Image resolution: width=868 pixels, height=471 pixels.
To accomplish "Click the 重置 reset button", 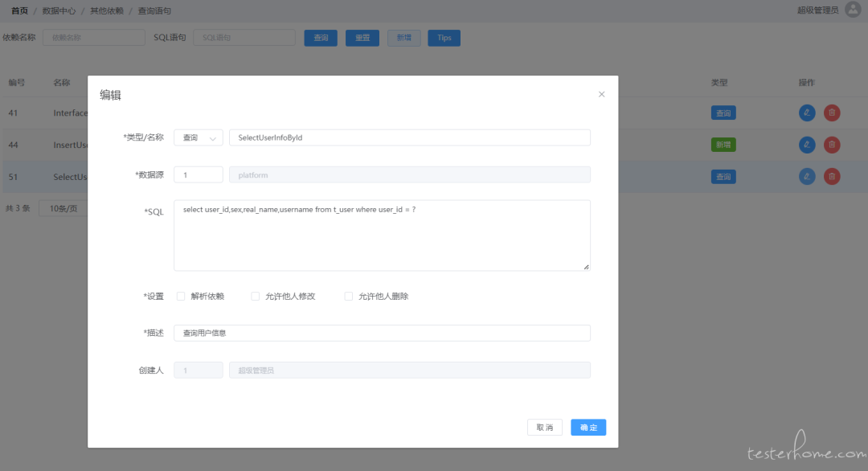I will click(362, 38).
